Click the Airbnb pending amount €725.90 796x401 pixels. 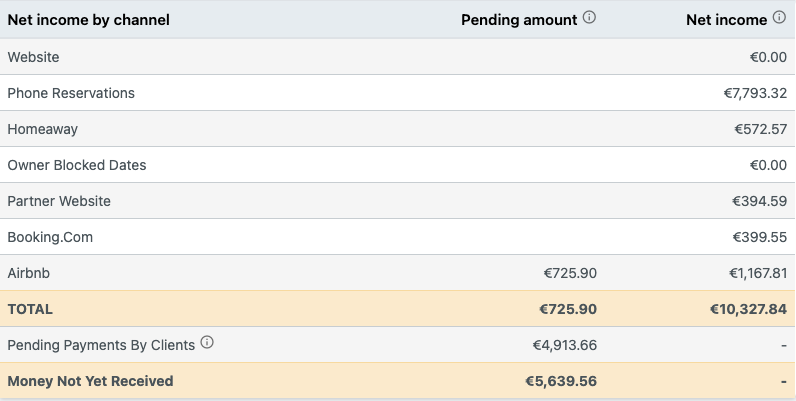click(x=570, y=273)
